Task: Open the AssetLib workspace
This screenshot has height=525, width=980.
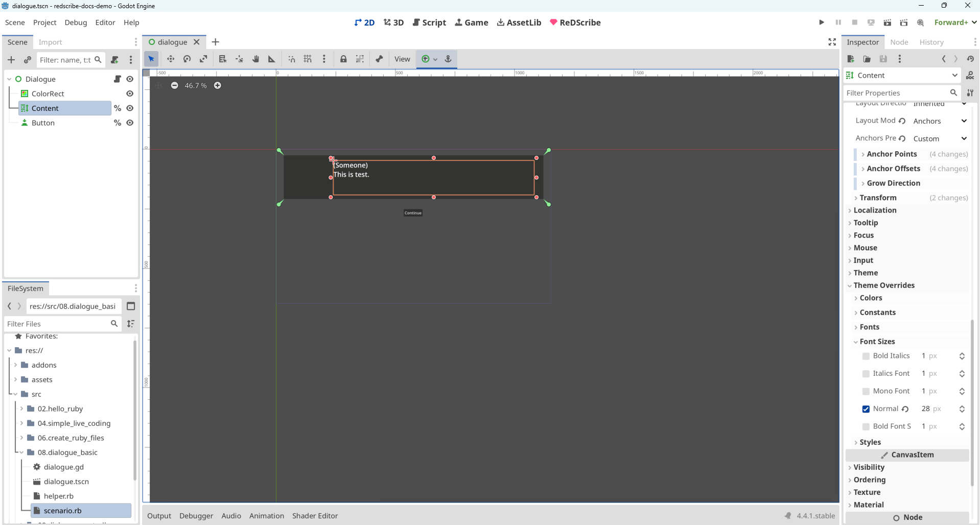Action: (519, 22)
